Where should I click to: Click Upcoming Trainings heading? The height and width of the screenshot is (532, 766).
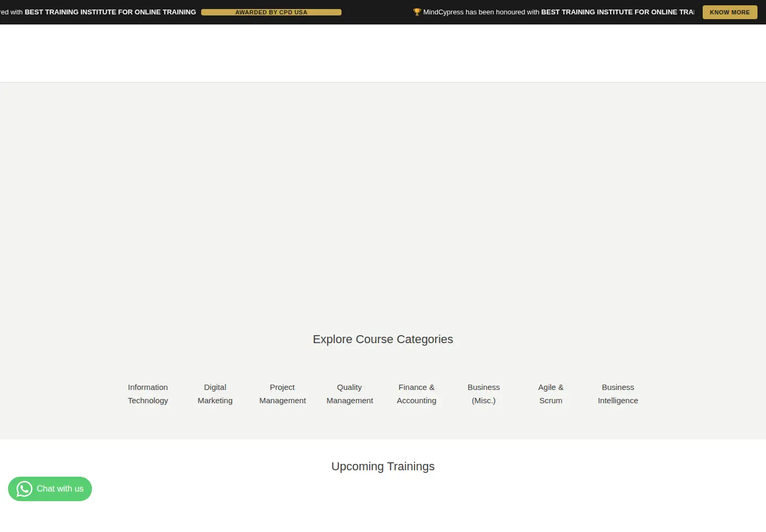coord(383,467)
